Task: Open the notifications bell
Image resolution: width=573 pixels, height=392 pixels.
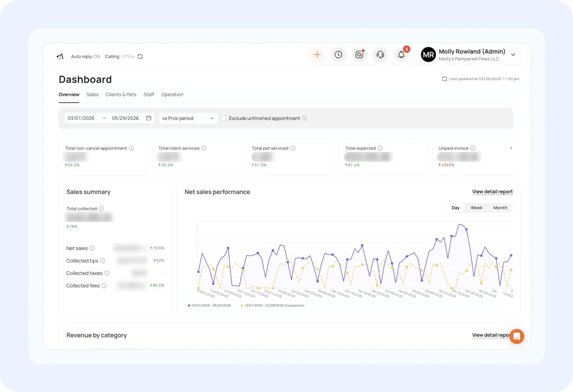Action: pyautogui.click(x=401, y=55)
